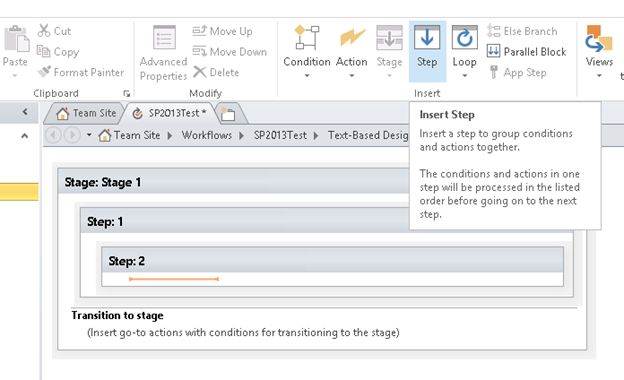Click Move Up in Modify group
The height and width of the screenshot is (380, 624).
[222, 31]
